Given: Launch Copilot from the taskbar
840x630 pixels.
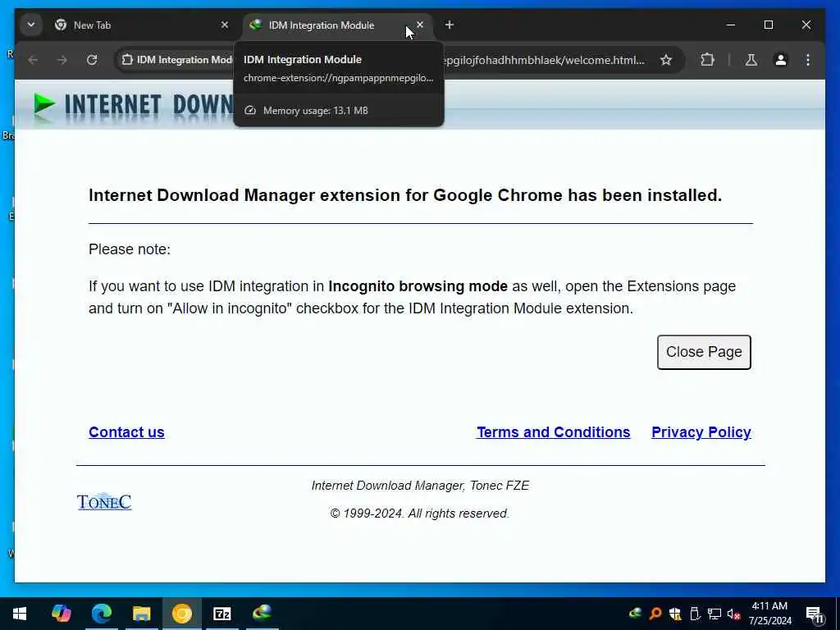Looking at the screenshot, I should pyautogui.click(x=61, y=614).
